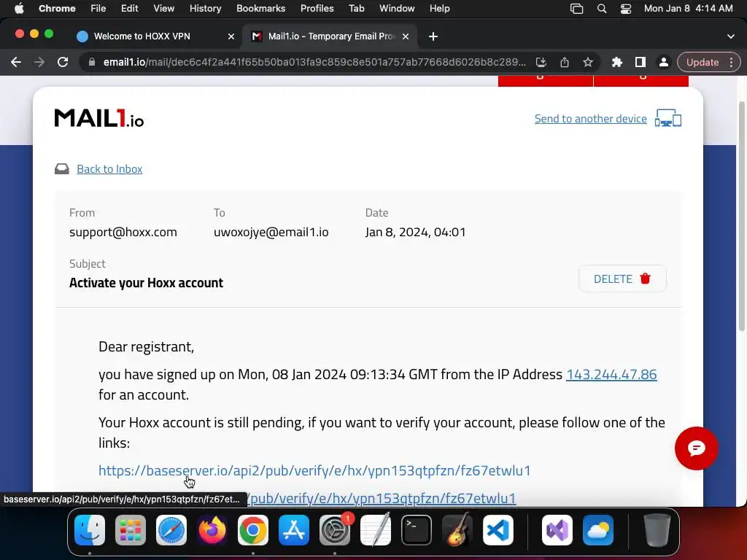Open GarageBand from the Dock
This screenshot has width=747, height=560.
point(457,530)
